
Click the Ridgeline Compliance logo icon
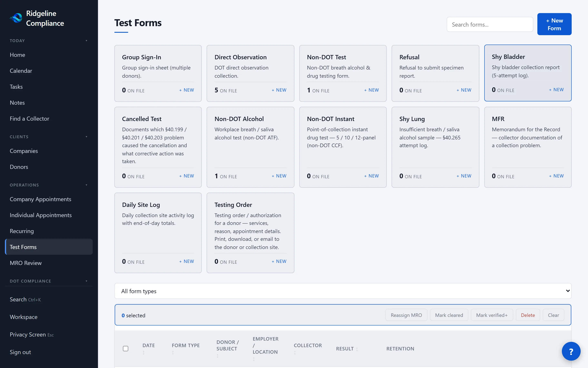[x=16, y=18]
